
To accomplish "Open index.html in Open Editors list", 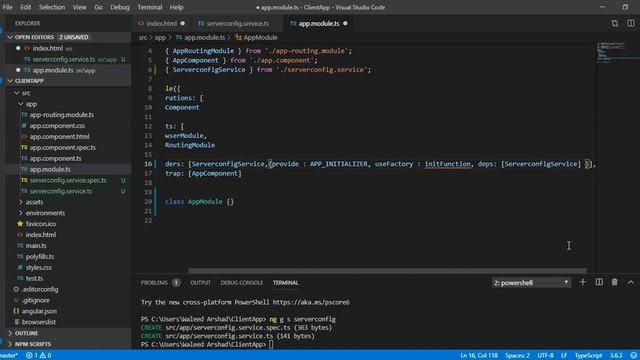I will tap(47, 48).
